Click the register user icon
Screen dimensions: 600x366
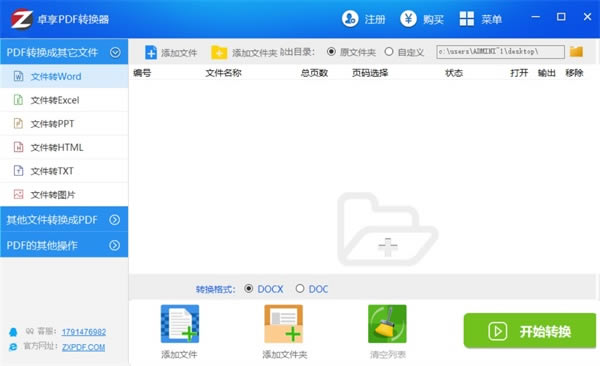point(350,18)
